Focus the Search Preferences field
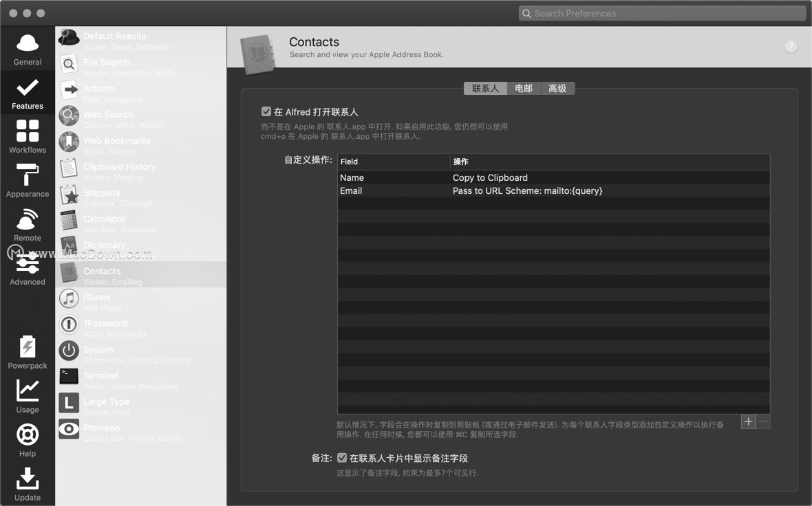 pyautogui.click(x=663, y=14)
